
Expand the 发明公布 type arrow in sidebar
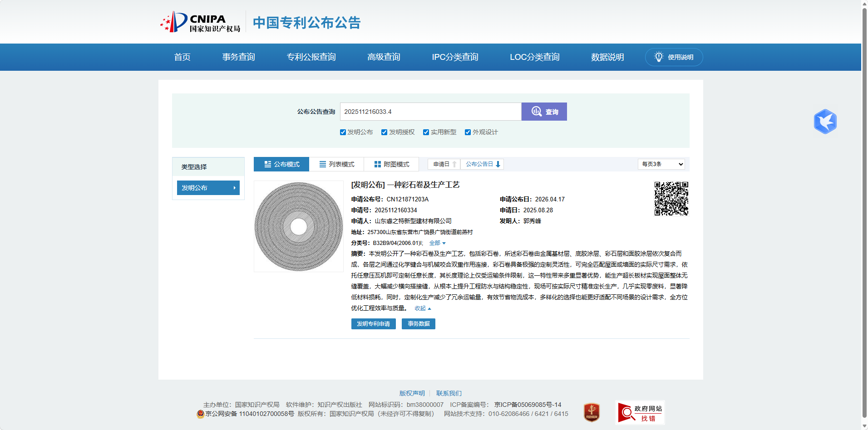click(x=235, y=188)
